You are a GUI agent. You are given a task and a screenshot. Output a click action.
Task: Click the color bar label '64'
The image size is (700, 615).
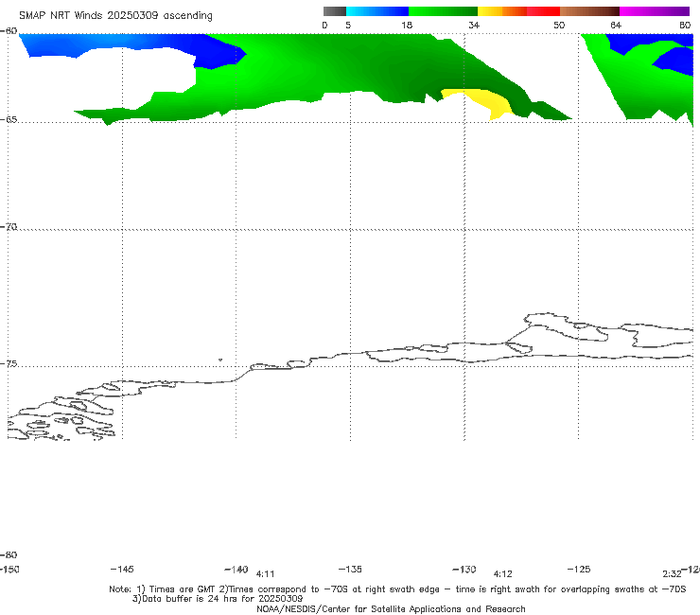click(616, 26)
